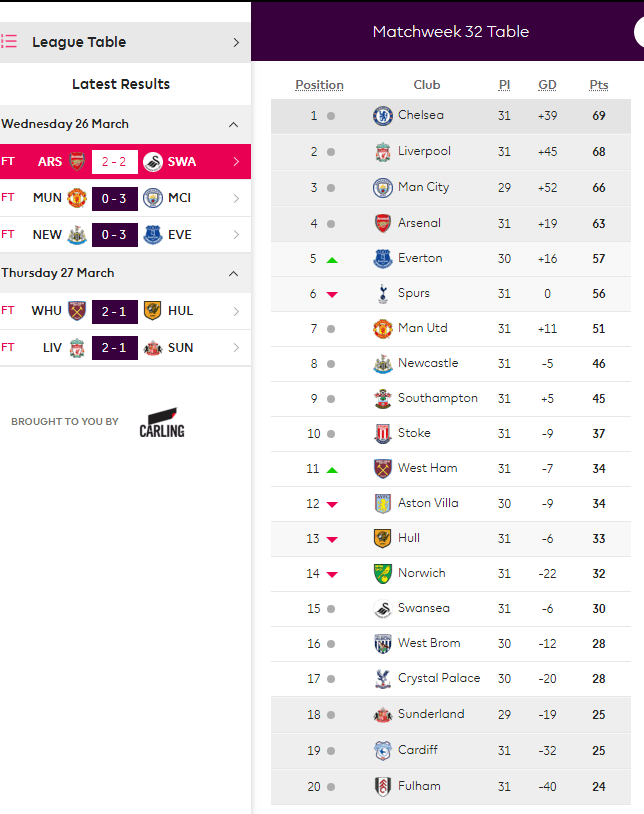The height and width of the screenshot is (814, 644).
Task: Open the WHU 2-1 HUL match result
Action: [125, 311]
